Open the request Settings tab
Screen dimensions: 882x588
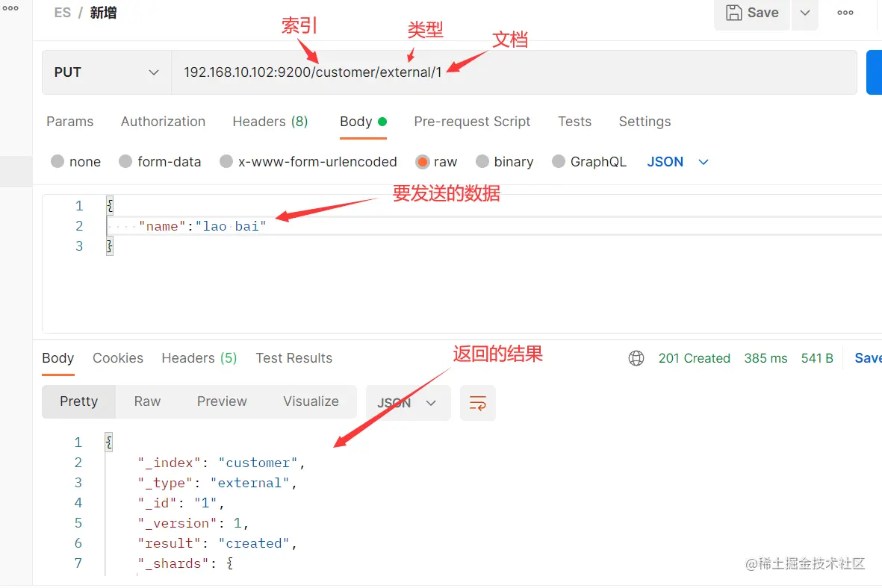pos(645,122)
